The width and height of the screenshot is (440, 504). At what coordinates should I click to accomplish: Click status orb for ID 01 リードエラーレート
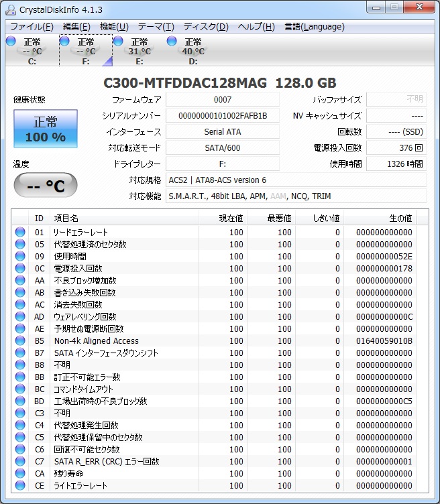click(20, 232)
